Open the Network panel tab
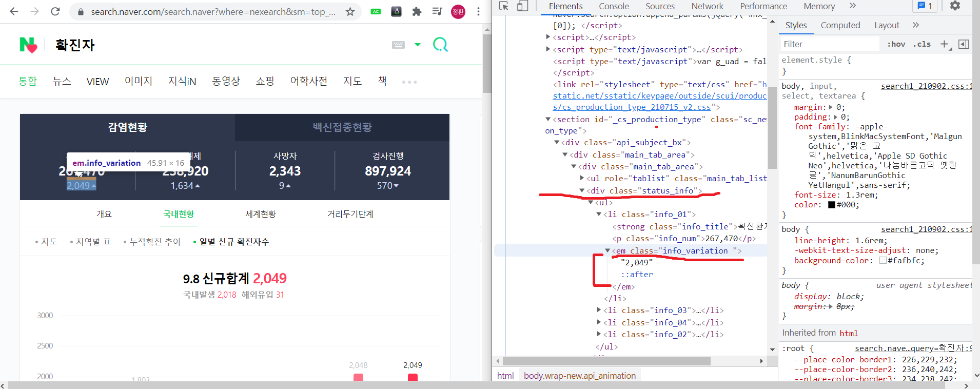 [x=707, y=6]
